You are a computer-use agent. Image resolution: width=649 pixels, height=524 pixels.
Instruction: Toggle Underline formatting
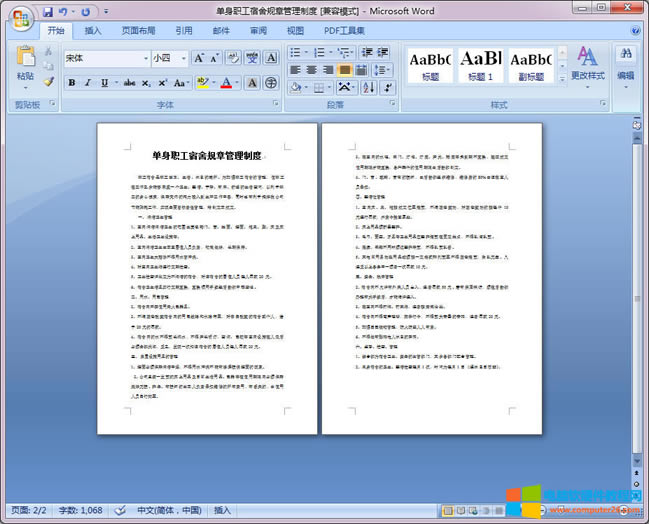click(103, 82)
